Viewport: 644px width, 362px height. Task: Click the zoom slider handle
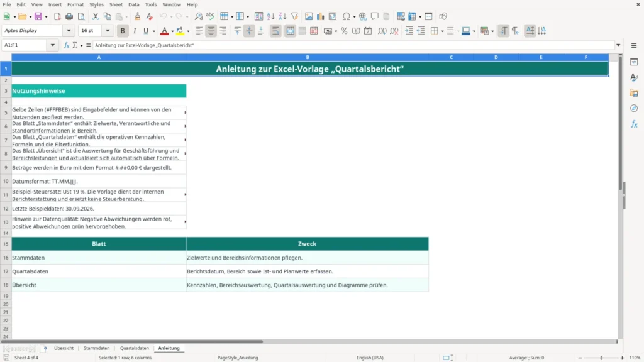pyautogui.click(x=601, y=358)
